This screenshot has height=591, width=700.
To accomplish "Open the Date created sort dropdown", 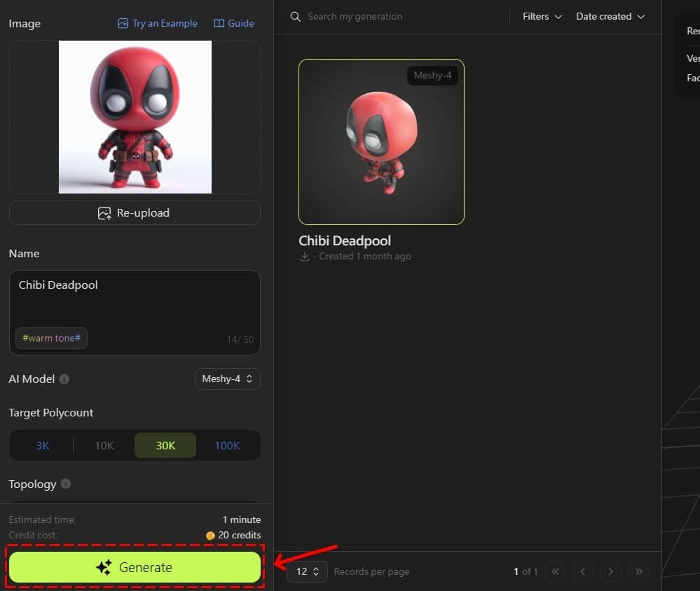I will click(x=609, y=16).
